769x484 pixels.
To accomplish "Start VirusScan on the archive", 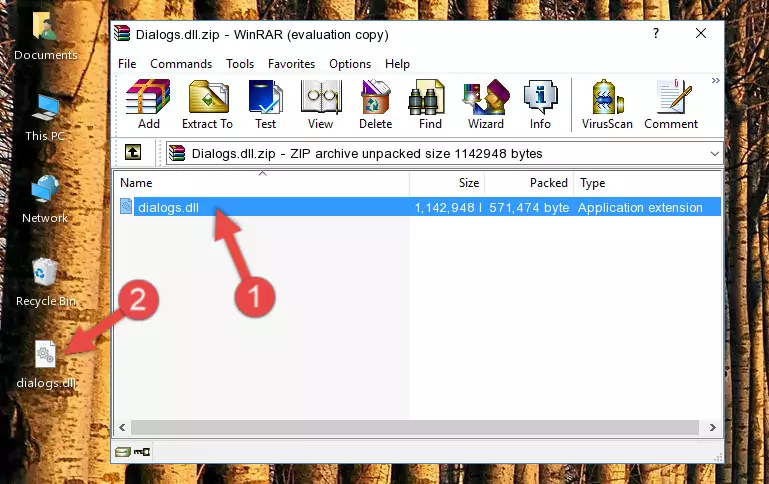I will pyautogui.click(x=607, y=104).
